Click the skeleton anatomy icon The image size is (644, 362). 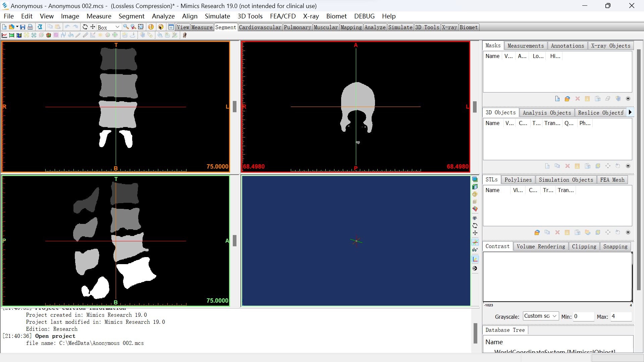pos(184,35)
